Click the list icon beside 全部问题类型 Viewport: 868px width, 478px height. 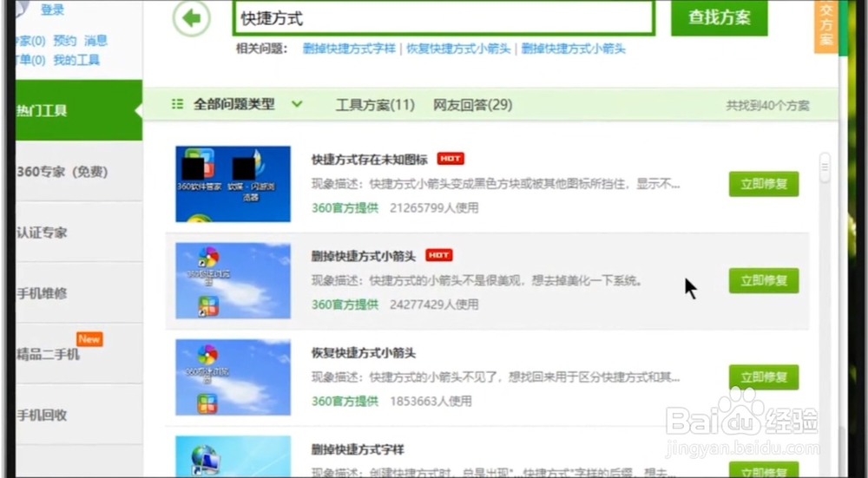coord(177,104)
